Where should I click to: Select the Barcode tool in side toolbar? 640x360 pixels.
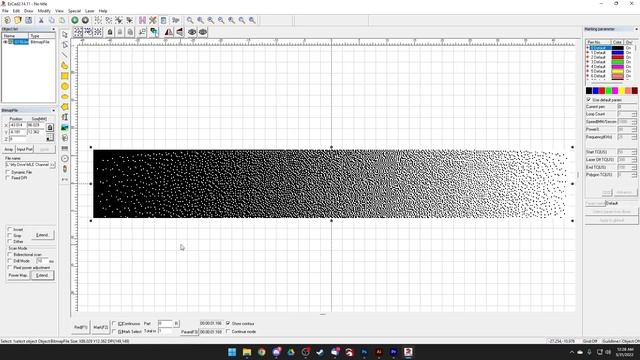point(64,148)
